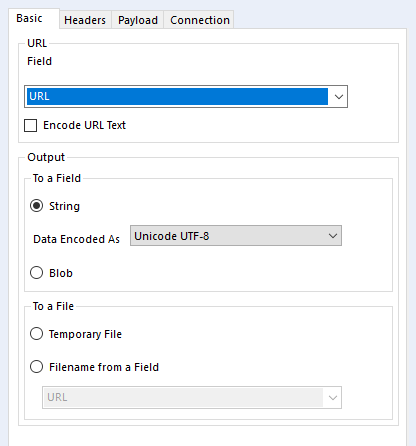Select the Basic tab

(29, 18)
